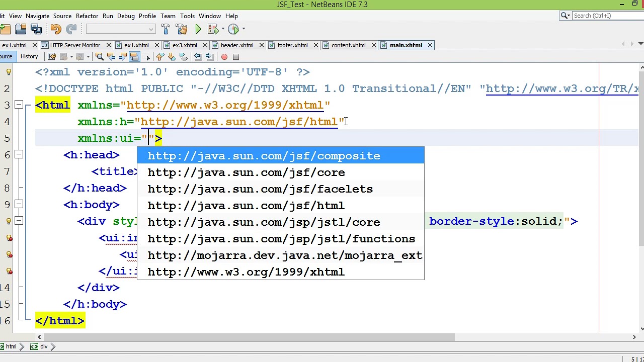The height and width of the screenshot is (362, 644).
Task: Pick the mojarra_ext namespace suggestion
Action: pyautogui.click(x=281, y=255)
